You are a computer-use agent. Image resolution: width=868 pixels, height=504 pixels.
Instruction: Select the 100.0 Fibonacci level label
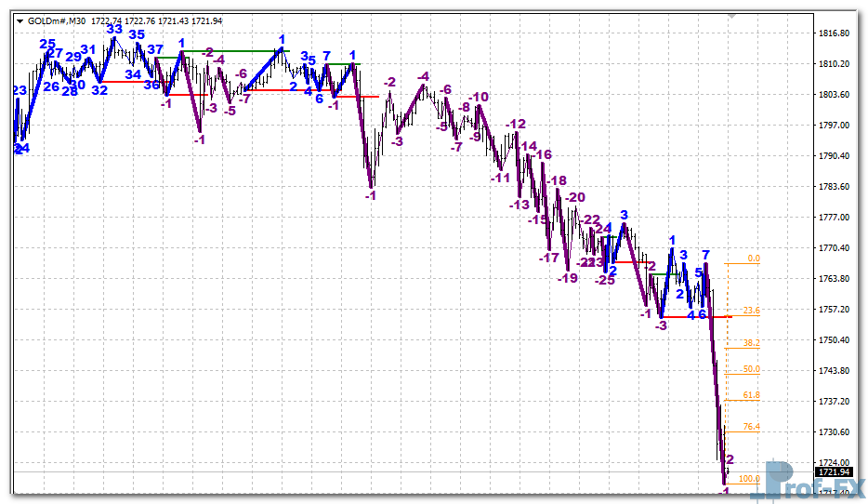[x=749, y=479]
